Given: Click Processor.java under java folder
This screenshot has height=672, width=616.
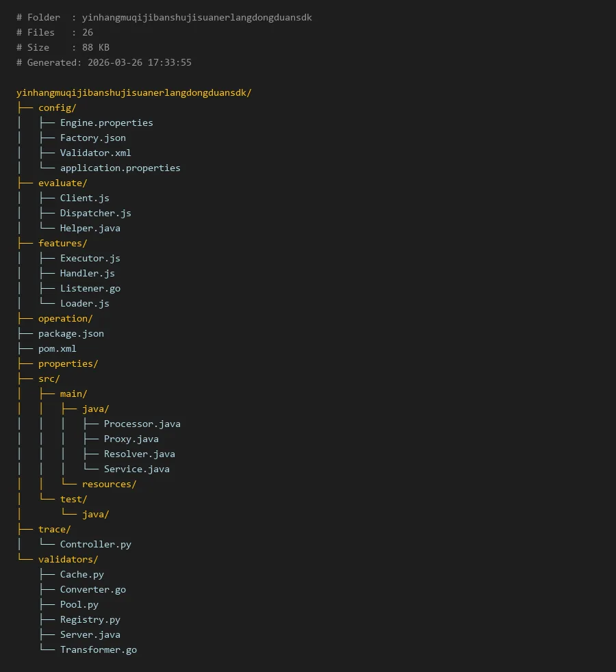Looking at the screenshot, I should [142, 424].
